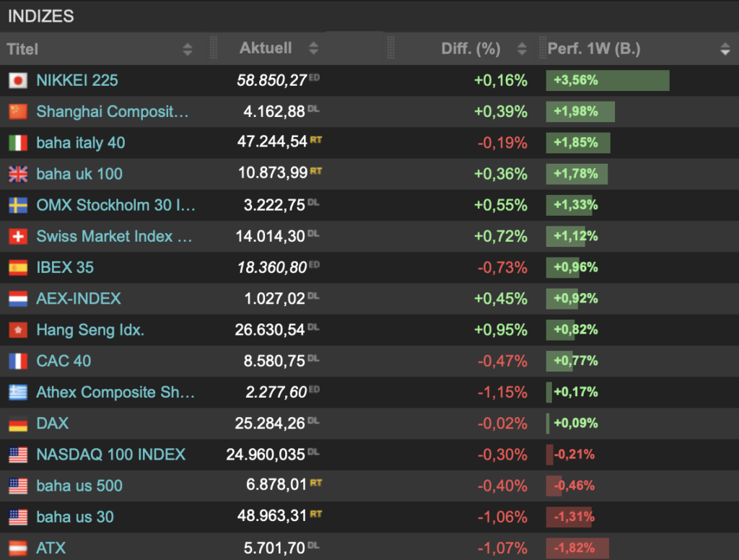Click the Swedish flag for OMX Stockholm 30
Image resolution: width=739 pixels, height=560 pixels.
pyautogui.click(x=18, y=205)
